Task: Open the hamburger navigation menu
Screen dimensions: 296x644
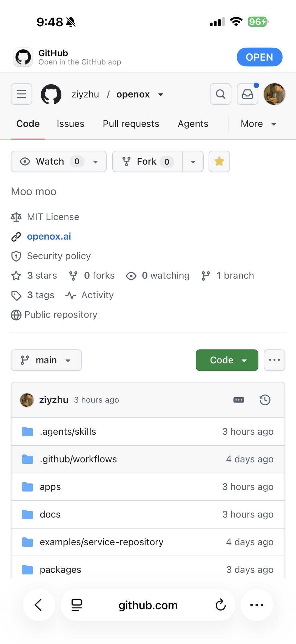Action: (x=21, y=94)
